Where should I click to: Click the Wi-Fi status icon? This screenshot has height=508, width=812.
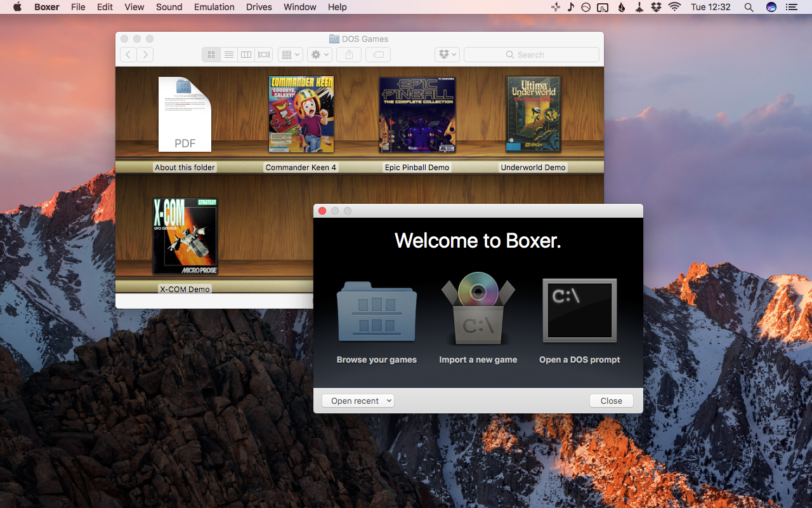(674, 7)
